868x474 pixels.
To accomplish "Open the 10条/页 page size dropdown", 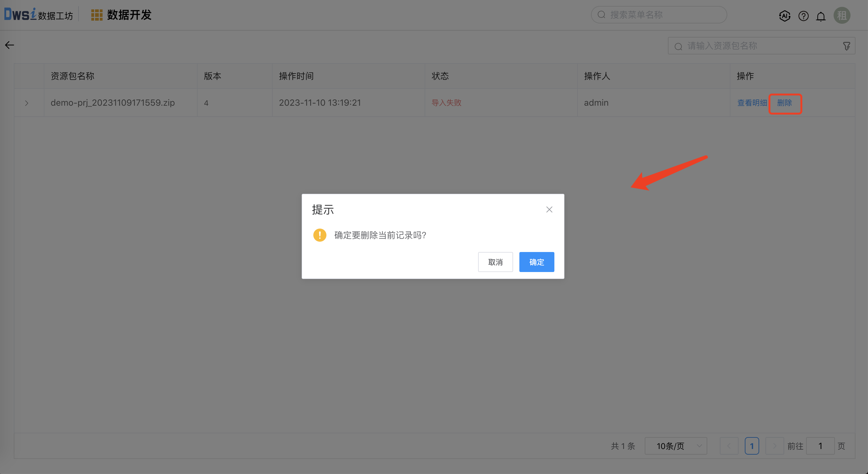I will [x=676, y=446].
